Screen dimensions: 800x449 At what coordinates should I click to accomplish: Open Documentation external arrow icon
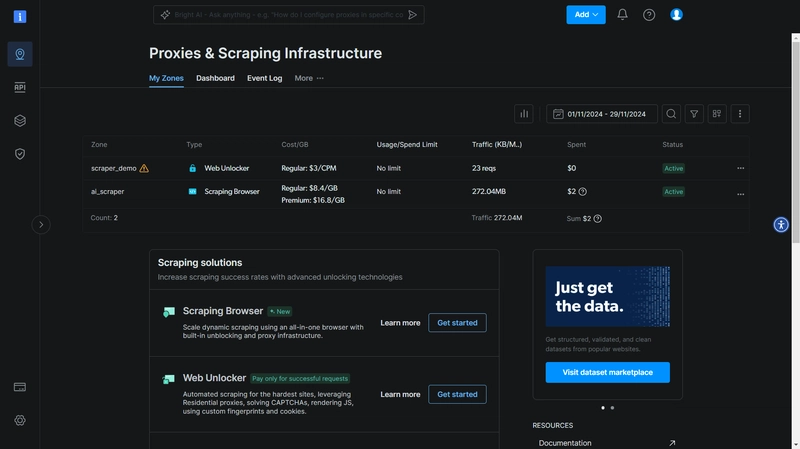coord(672,443)
